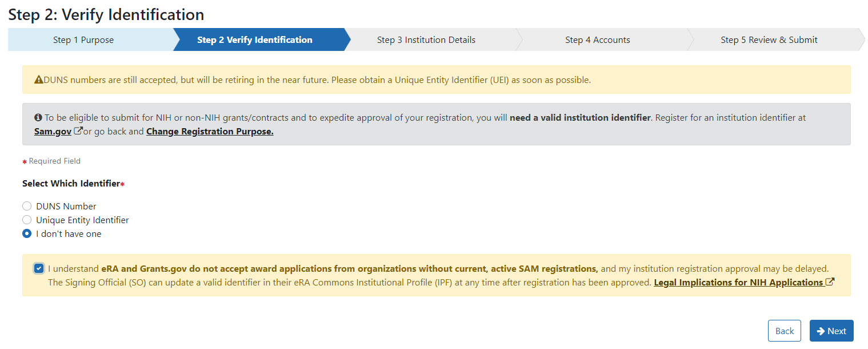868x349 pixels.
Task: Select the DUNS Number radio option
Action: (x=27, y=207)
